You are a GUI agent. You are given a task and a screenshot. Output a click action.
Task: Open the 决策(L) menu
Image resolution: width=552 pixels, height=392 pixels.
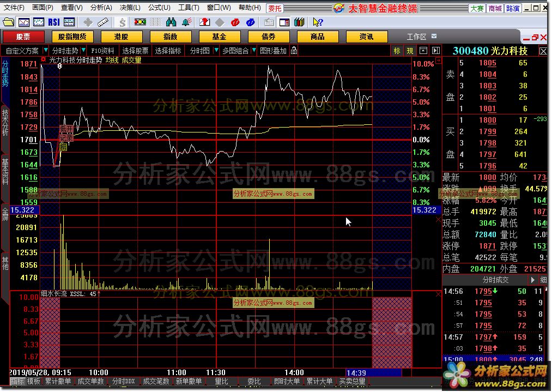tap(130, 8)
